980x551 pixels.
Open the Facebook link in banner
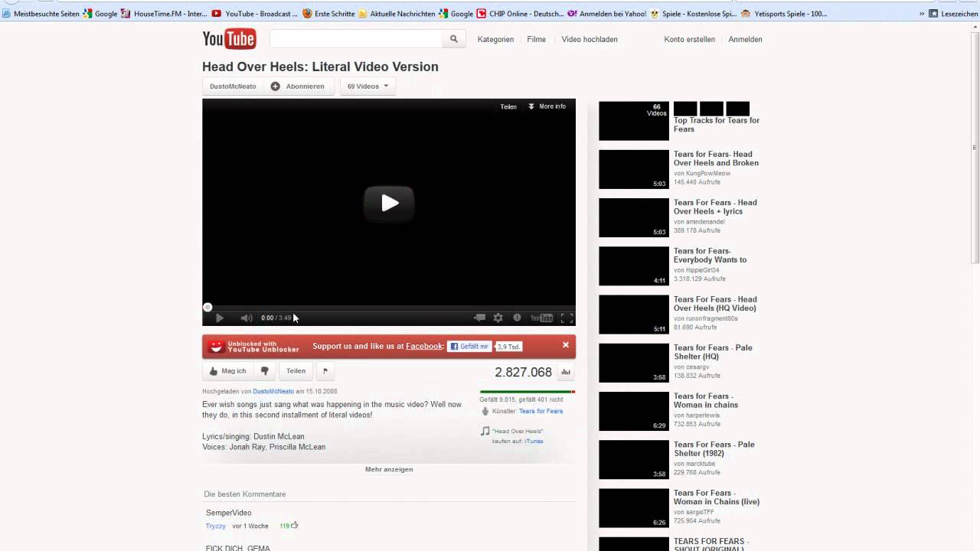click(x=424, y=346)
